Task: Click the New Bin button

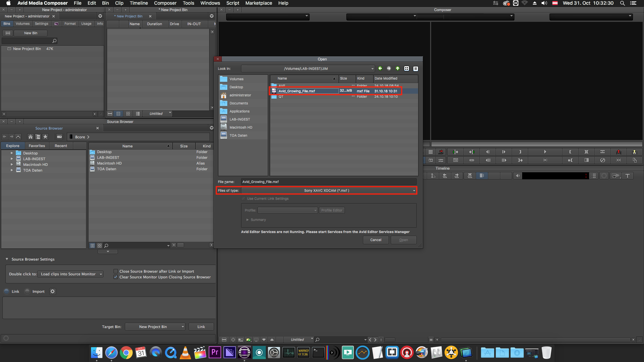Action: click(31, 33)
